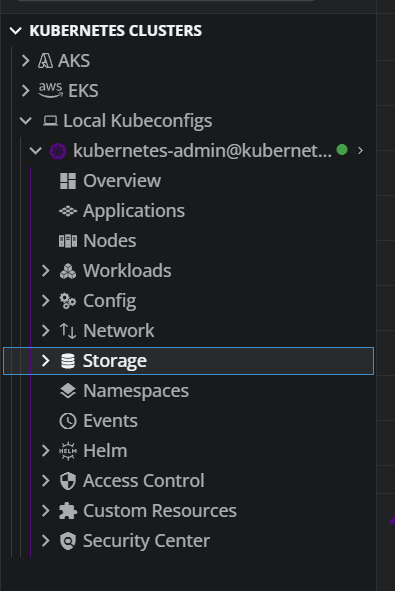Click the Security Center shield icon

[x=68, y=541]
